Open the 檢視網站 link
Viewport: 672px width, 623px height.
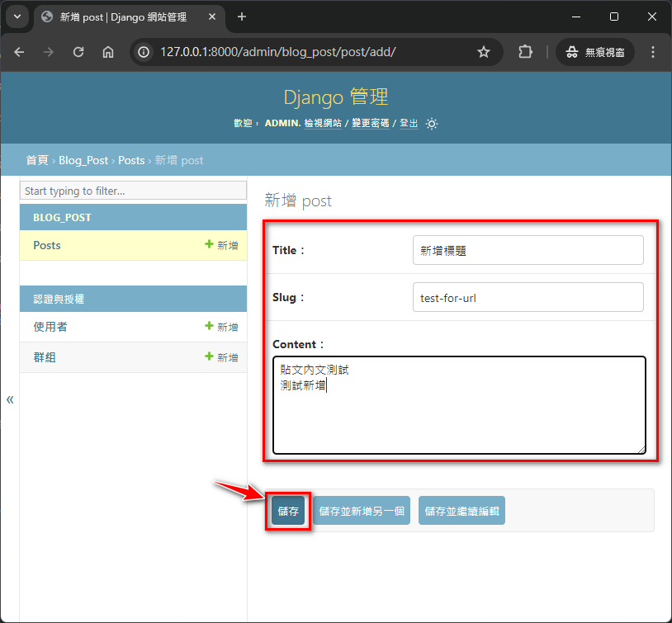tap(323, 124)
